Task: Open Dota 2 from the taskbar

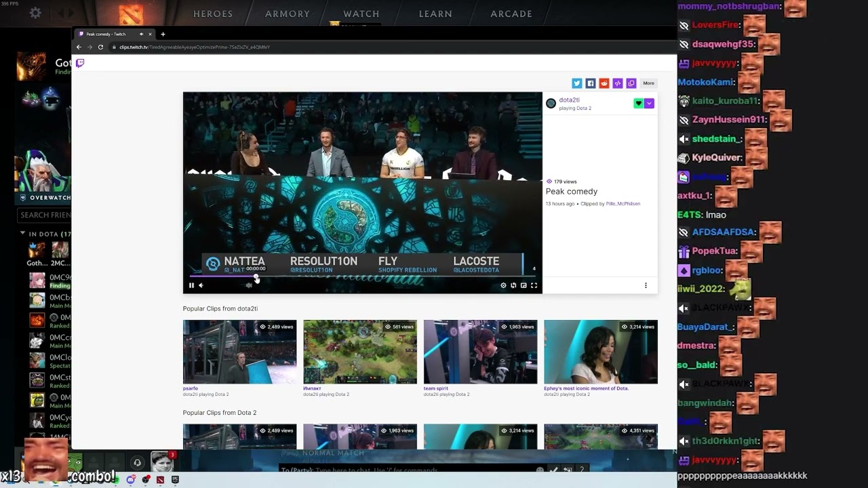Action: click(x=160, y=479)
